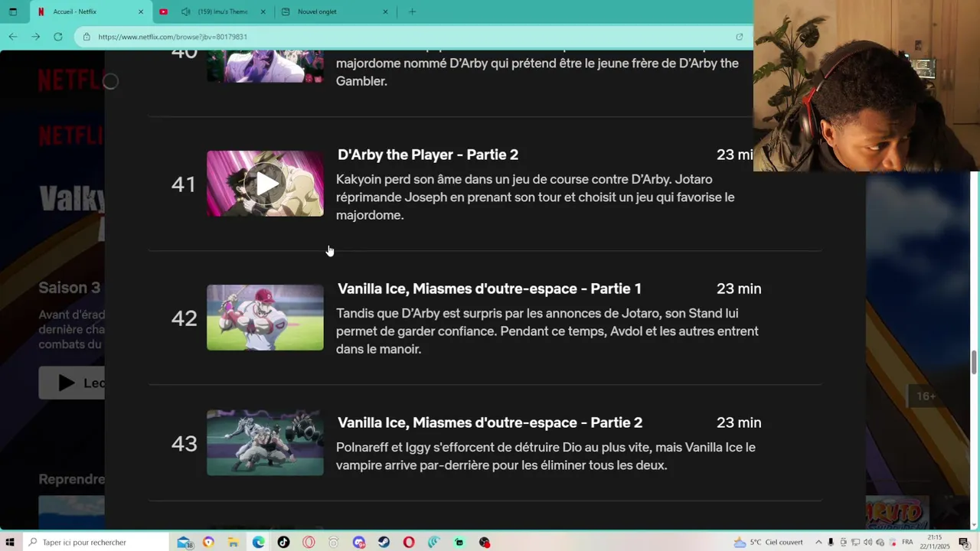Open TikTok from taskbar
Screen dimensions: 980x551
(x=283, y=542)
